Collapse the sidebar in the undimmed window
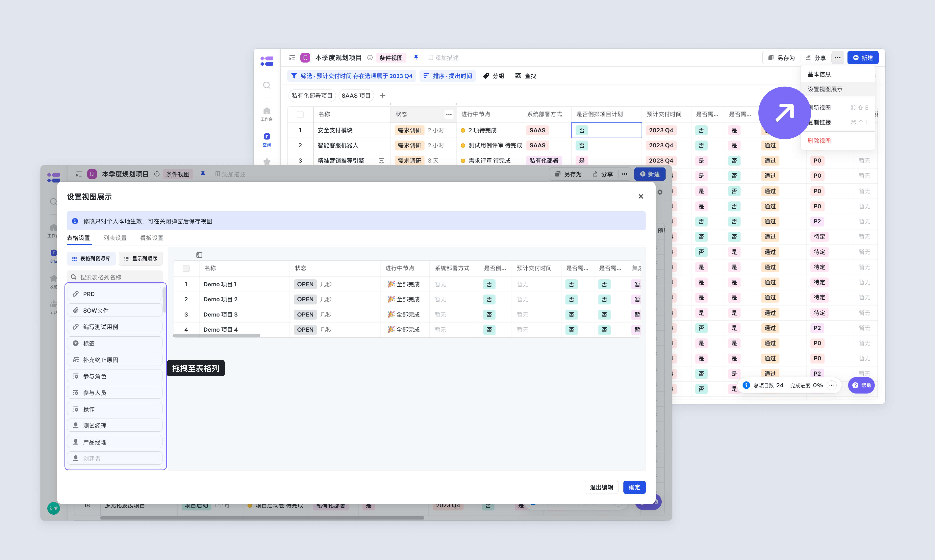Viewport: 935px width, 560px height. coord(292,58)
